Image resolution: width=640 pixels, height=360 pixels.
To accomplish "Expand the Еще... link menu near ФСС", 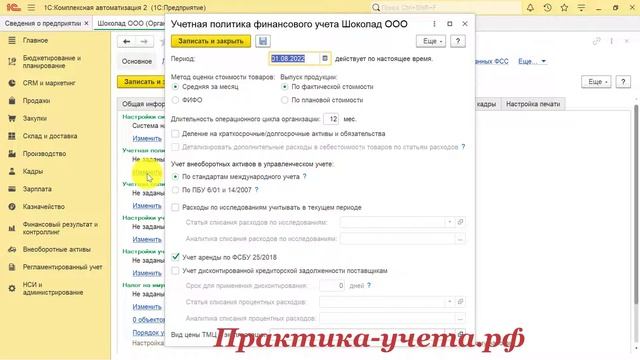I will point(532,61).
